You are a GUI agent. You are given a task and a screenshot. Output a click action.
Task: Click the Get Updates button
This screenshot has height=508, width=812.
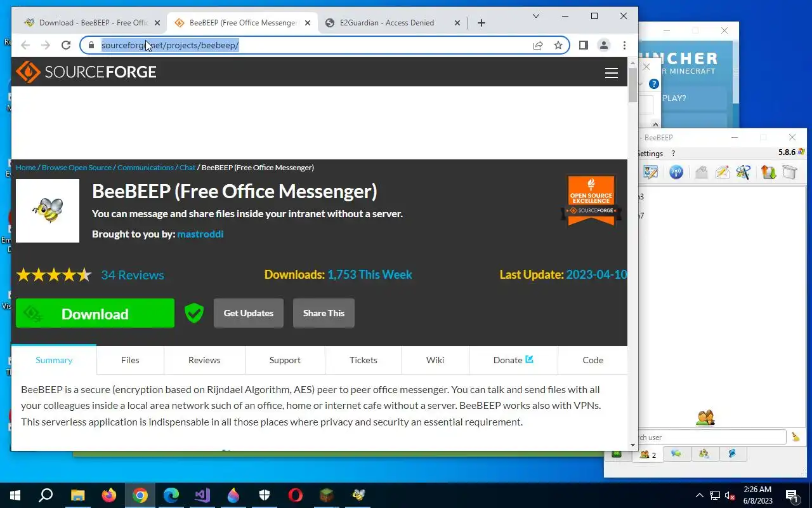249,313
